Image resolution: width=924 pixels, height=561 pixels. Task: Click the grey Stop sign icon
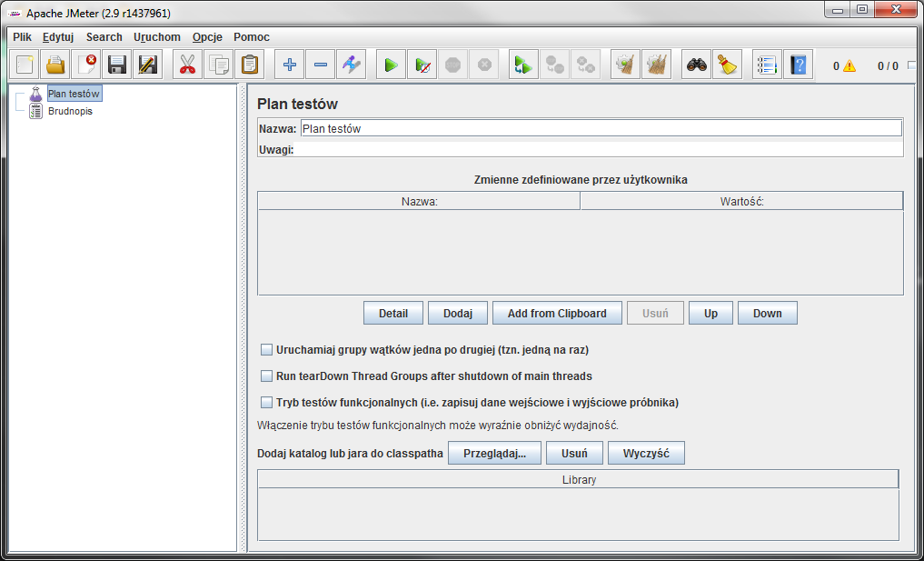(452, 65)
